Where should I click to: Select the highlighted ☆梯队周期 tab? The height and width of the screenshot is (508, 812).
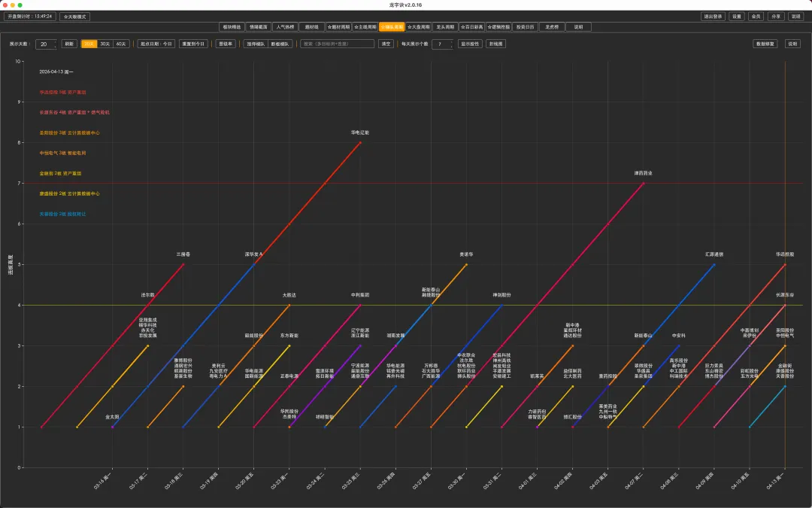pyautogui.click(x=392, y=27)
